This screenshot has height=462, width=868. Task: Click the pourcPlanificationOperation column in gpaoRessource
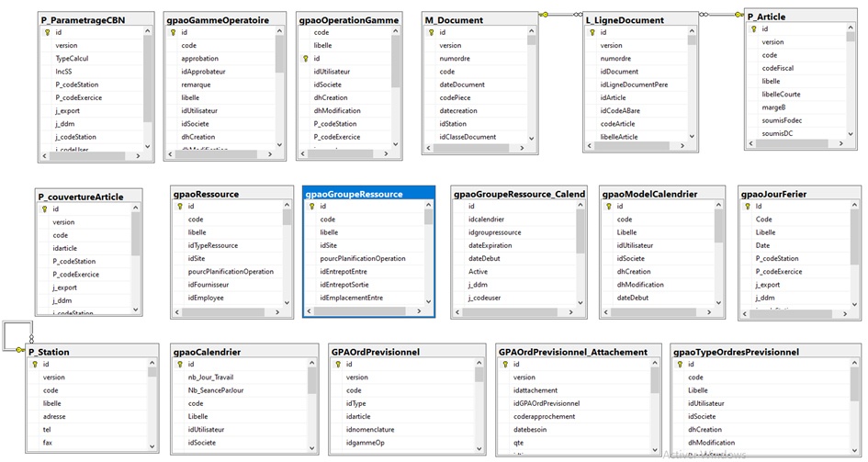coord(231,272)
